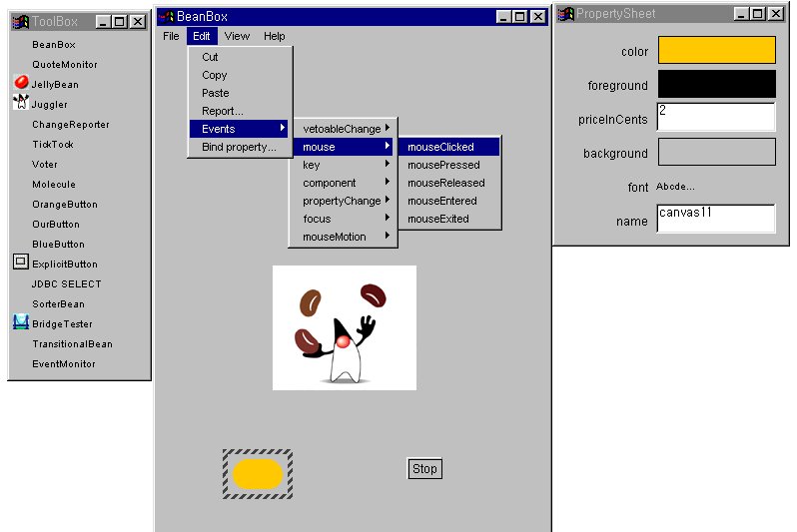Minimize the BeanBox window
797x532 pixels.
(503, 17)
